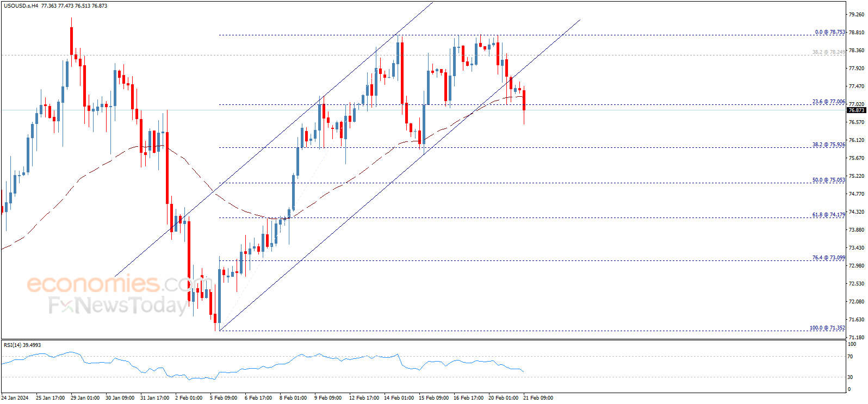Click the 5 Feb 09:00 time axis label

tap(224, 398)
